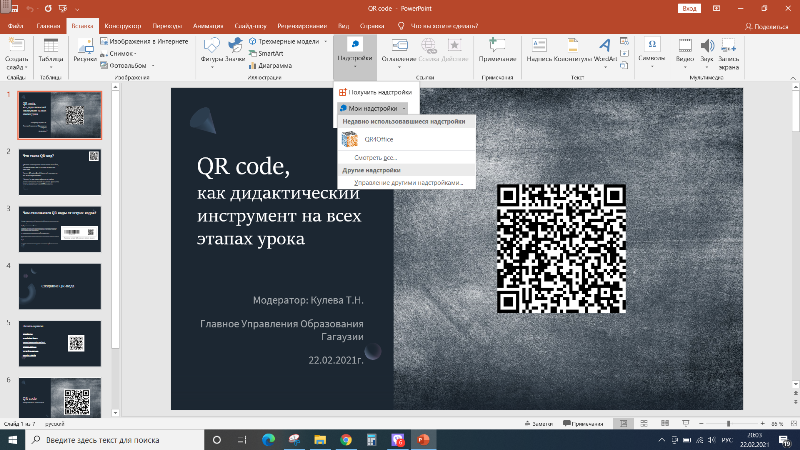Start Slide Show view icon in status bar
This screenshot has width=800, height=450.
point(685,423)
